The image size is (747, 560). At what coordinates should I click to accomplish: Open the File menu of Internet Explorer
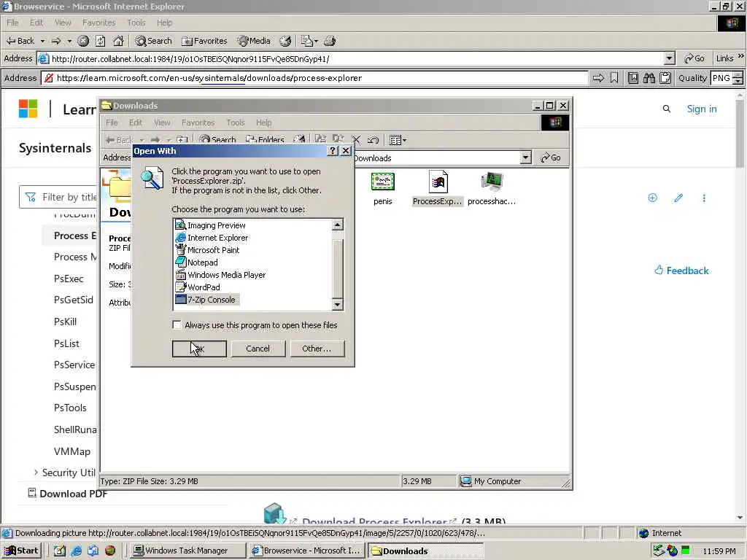coord(12,23)
